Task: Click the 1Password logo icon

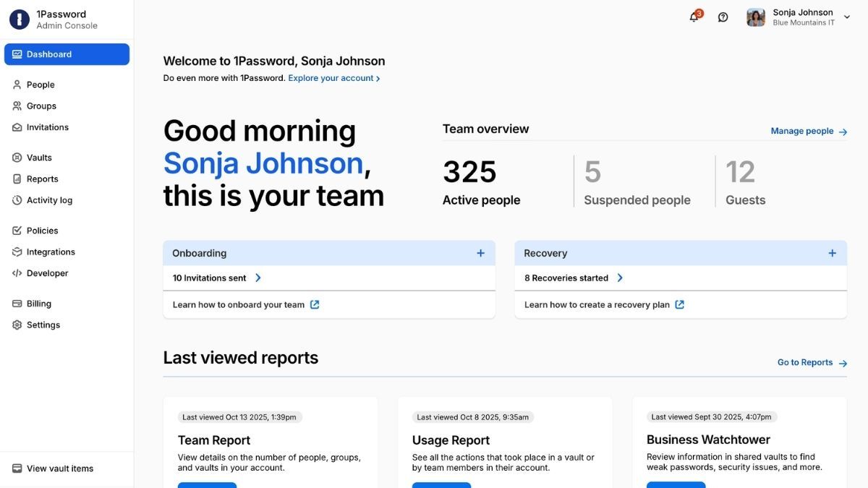Action: pos(20,20)
